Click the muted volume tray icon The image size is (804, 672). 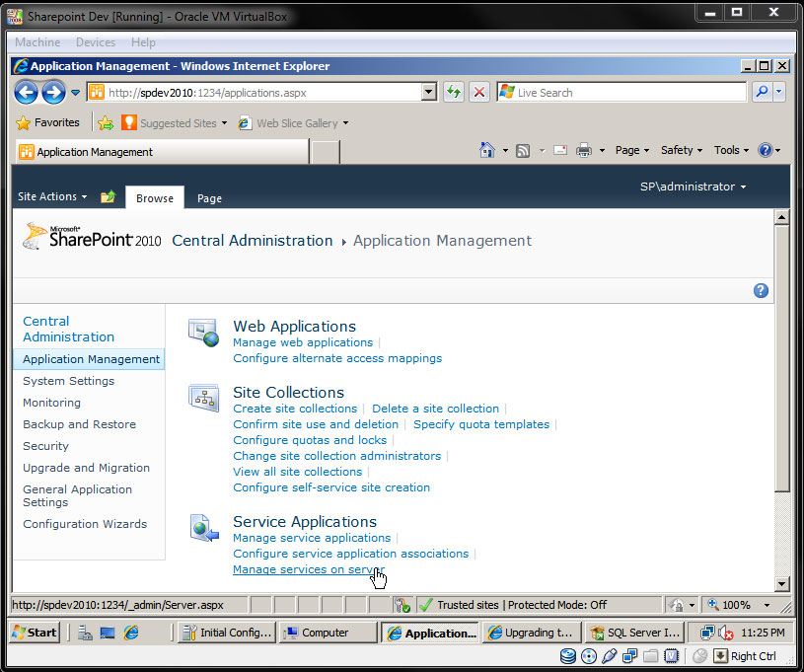725,634
